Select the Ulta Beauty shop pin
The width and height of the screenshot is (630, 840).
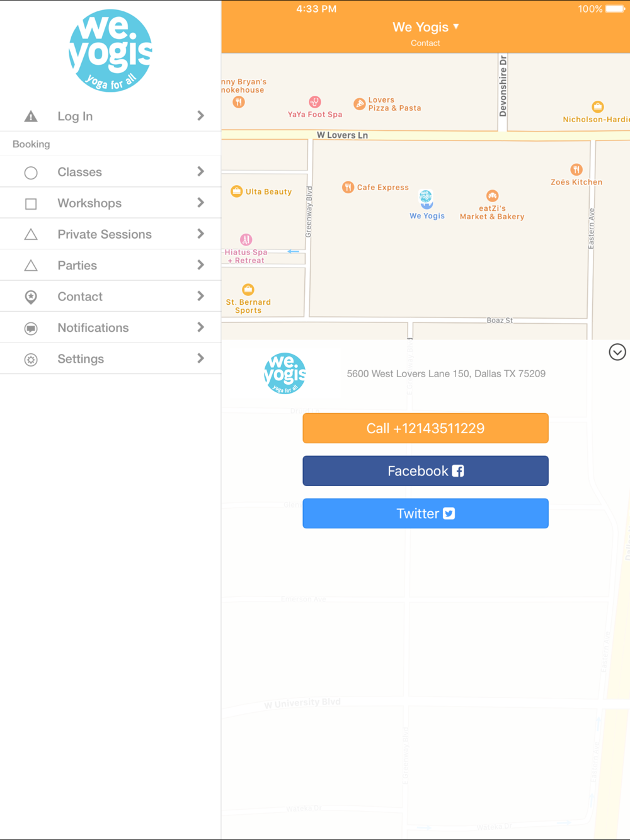236,191
